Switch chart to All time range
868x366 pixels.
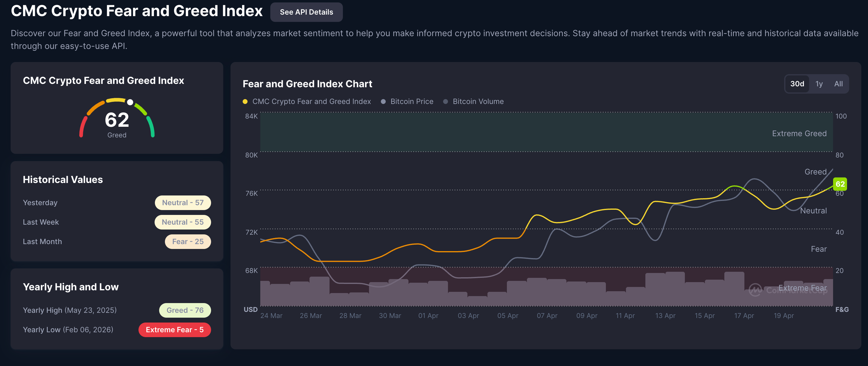(x=838, y=84)
